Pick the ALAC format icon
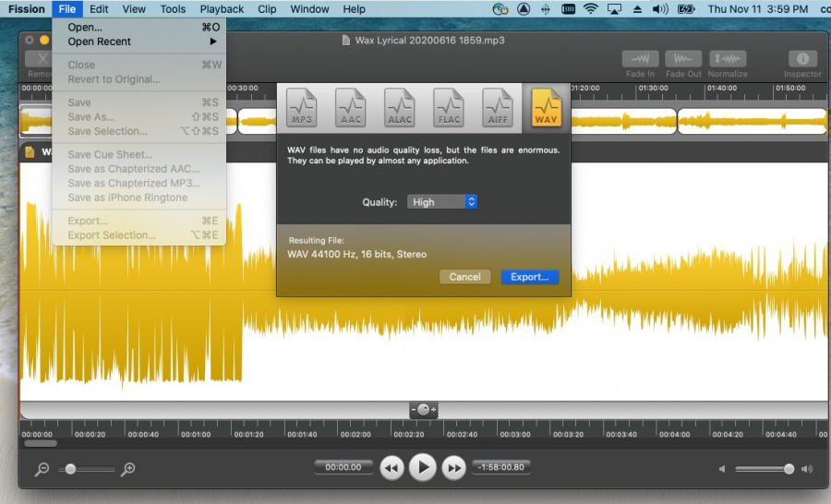Screen dimensions: 831x504 [x=399, y=108]
